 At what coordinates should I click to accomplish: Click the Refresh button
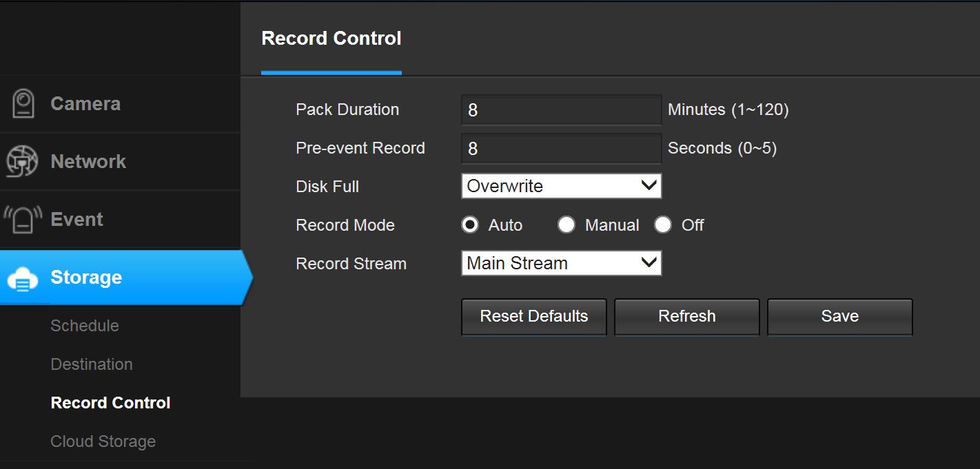click(x=687, y=316)
